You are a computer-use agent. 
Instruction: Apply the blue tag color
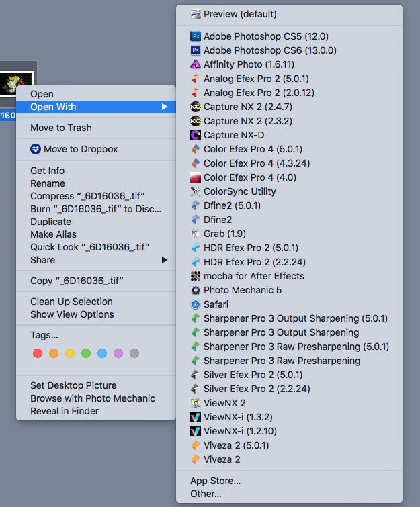102,353
